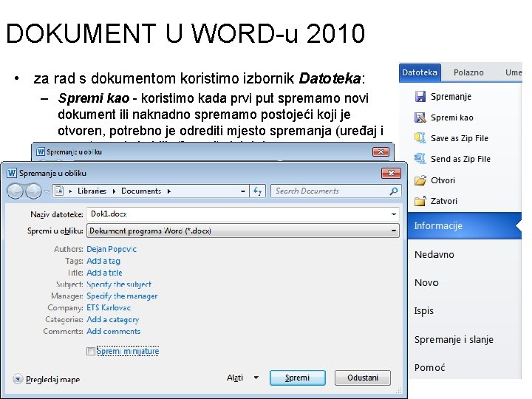Screen dimensions: 532x399
Task: Switch to the Polazno tab
Action: [468, 72]
